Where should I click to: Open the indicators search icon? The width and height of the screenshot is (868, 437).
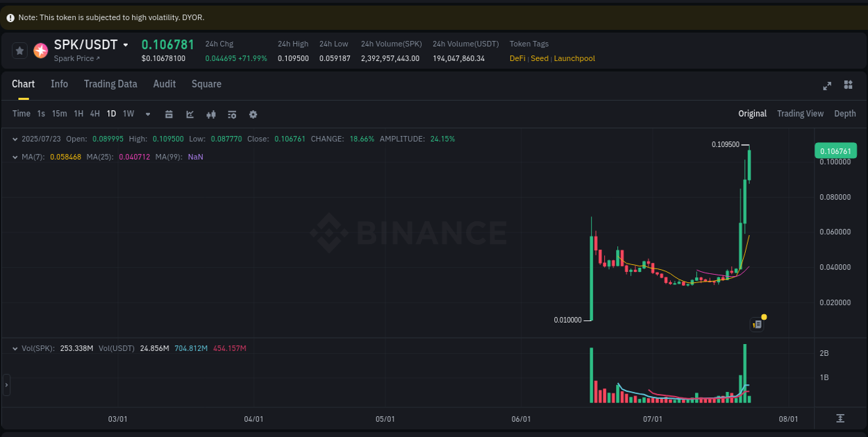tap(232, 114)
